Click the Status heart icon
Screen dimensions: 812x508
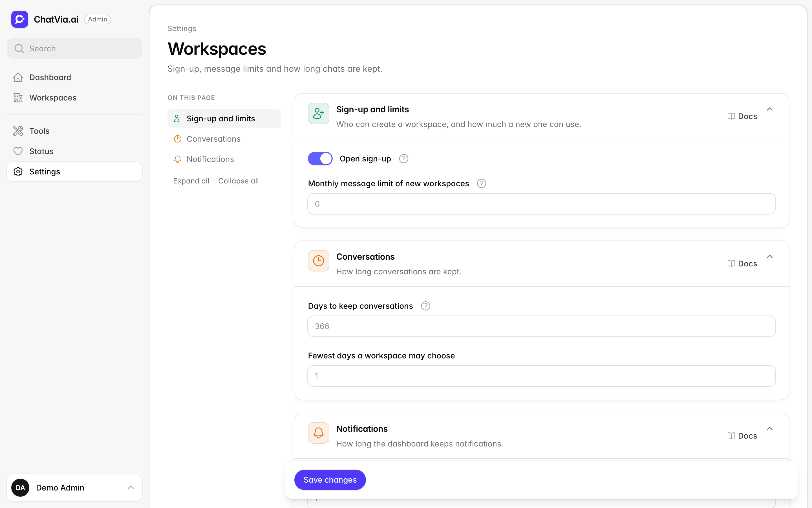pyautogui.click(x=18, y=151)
